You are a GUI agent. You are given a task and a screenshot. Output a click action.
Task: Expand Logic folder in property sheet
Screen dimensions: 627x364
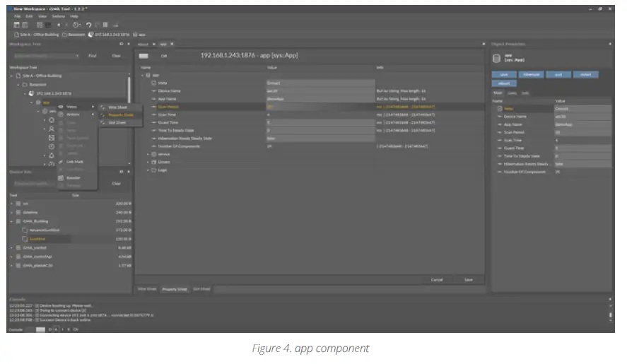pyautogui.click(x=148, y=170)
